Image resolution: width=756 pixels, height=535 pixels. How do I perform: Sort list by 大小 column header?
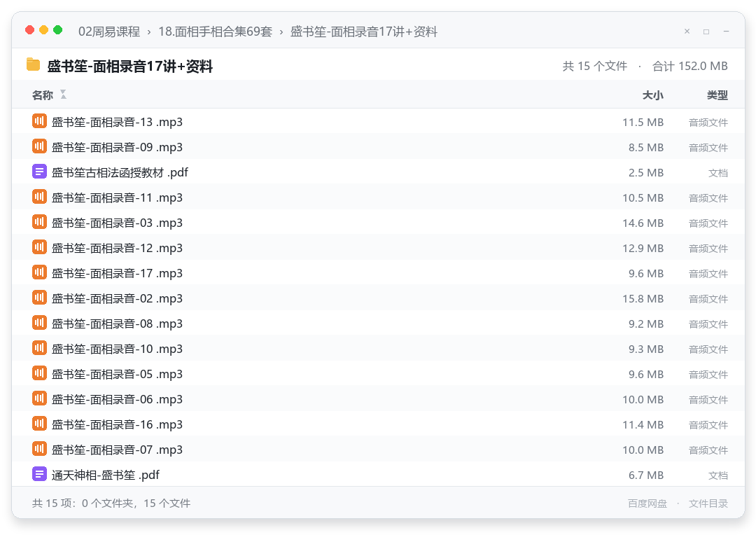coord(653,95)
